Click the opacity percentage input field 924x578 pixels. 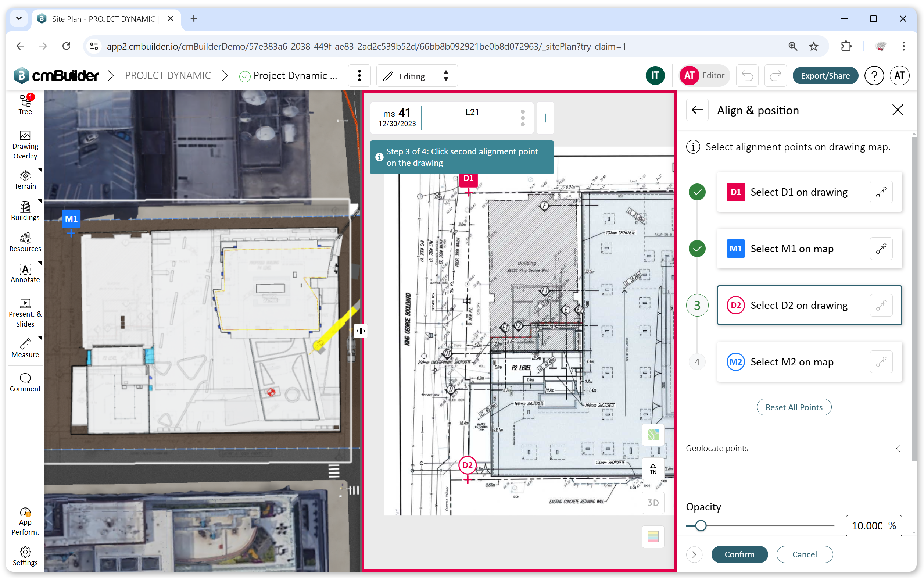click(874, 526)
